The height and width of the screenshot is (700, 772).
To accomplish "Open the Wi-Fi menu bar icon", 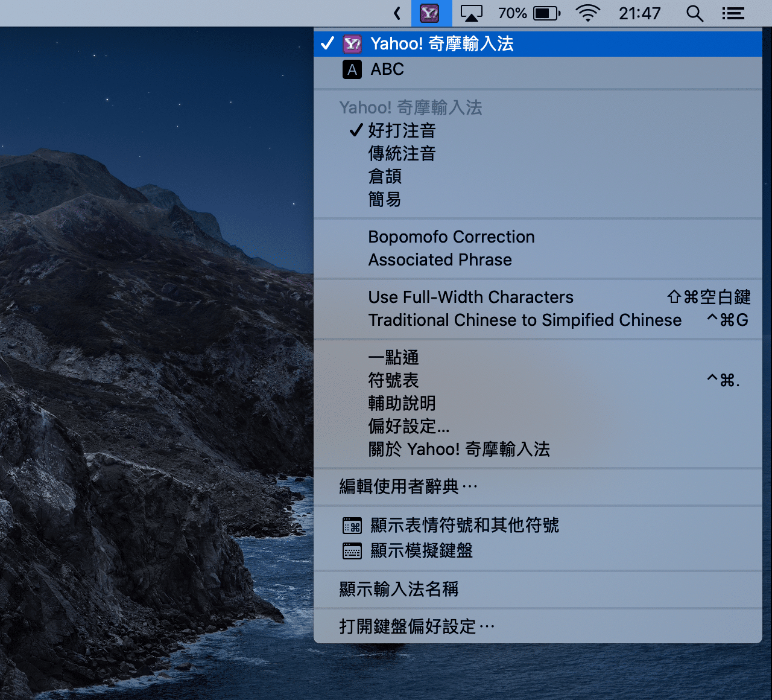I will click(588, 13).
